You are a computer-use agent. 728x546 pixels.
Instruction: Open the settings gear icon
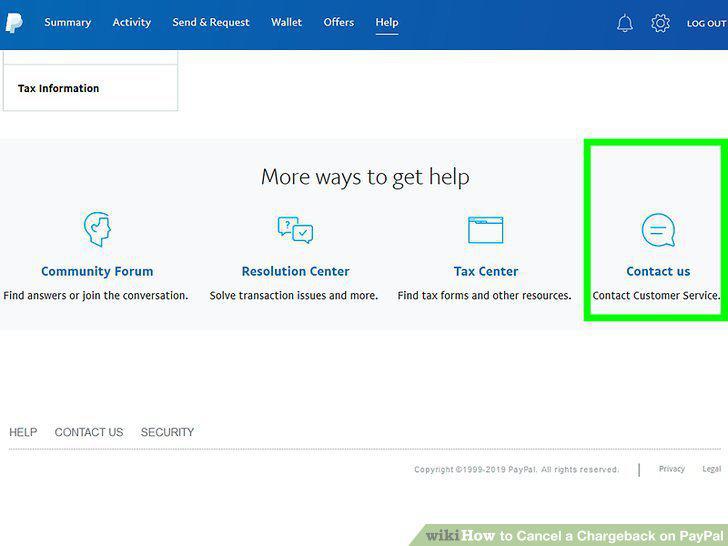660,23
